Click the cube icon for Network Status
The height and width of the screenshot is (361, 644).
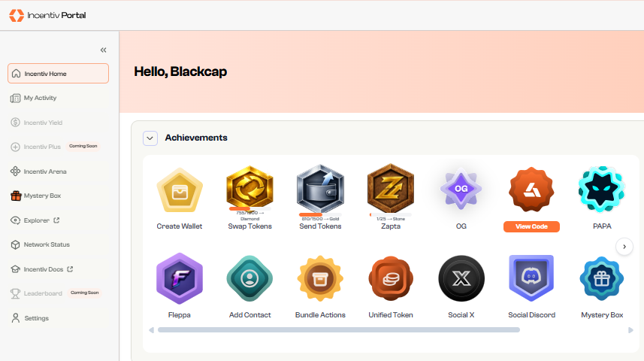point(15,244)
